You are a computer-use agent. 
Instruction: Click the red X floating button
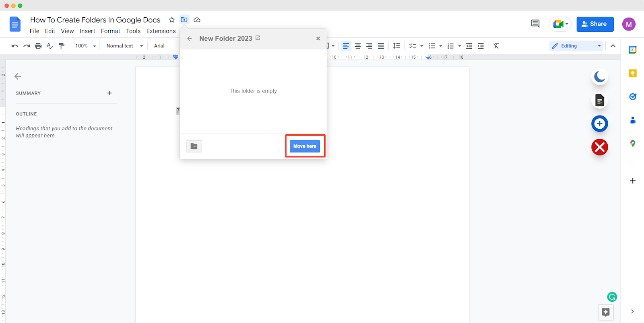click(x=600, y=147)
